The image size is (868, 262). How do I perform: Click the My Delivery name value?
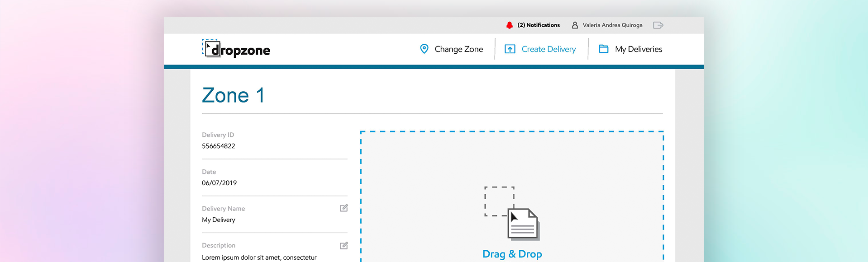[x=219, y=220]
